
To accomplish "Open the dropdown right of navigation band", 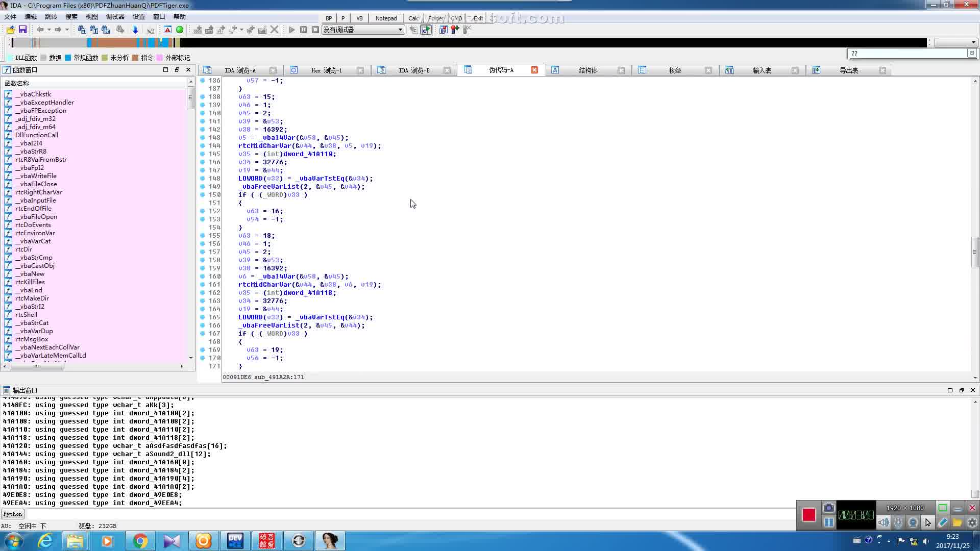I will click(973, 42).
